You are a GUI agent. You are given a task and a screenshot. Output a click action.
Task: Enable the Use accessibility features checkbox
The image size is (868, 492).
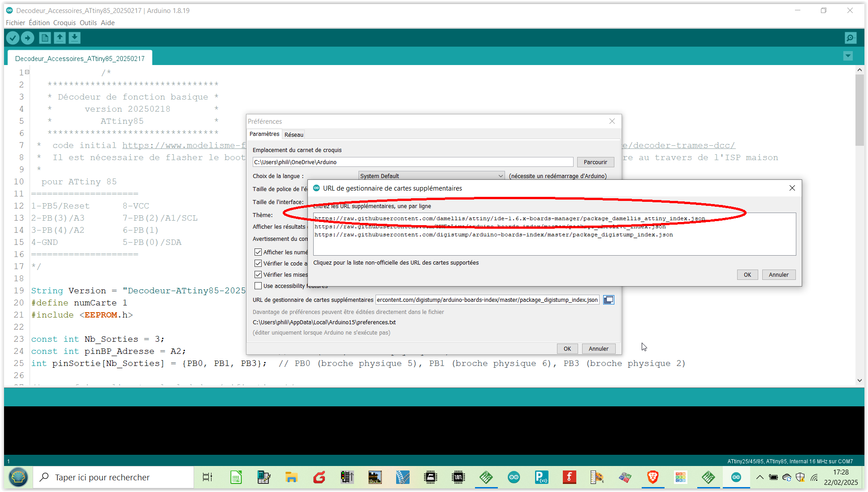click(258, 286)
